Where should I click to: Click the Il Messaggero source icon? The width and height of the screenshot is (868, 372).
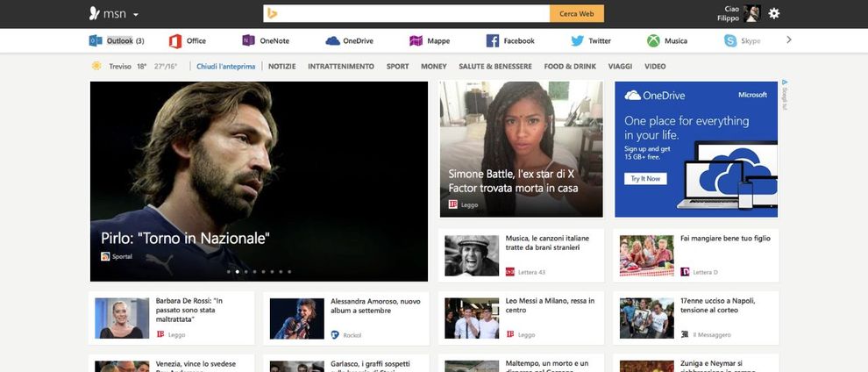click(x=685, y=334)
